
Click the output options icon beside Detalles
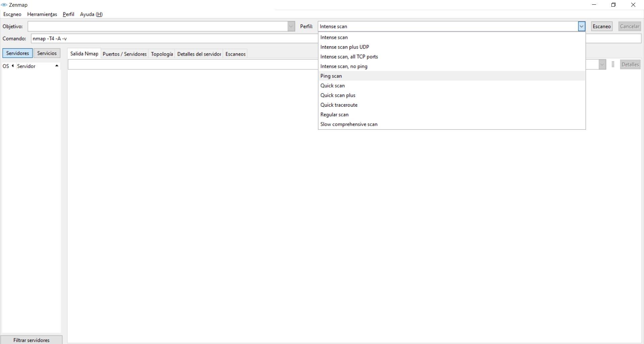[x=613, y=64]
